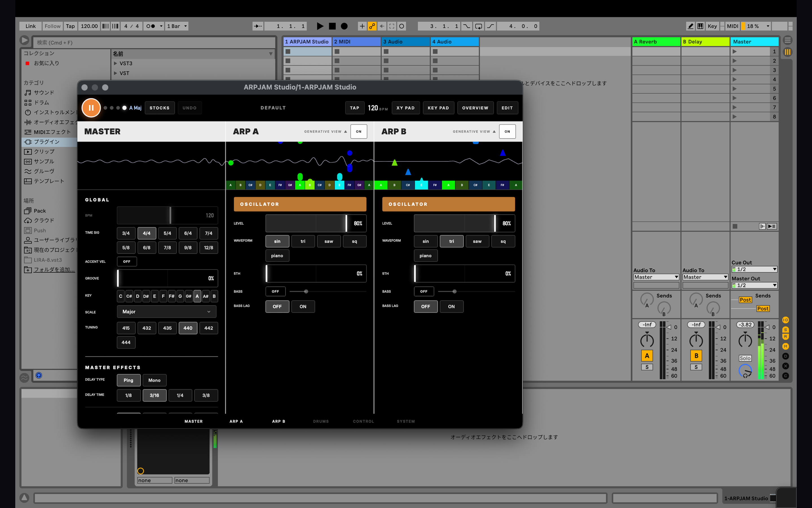The width and height of the screenshot is (812, 508).
Task: Open B Delay Audio To Master dropdown
Action: pos(705,277)
